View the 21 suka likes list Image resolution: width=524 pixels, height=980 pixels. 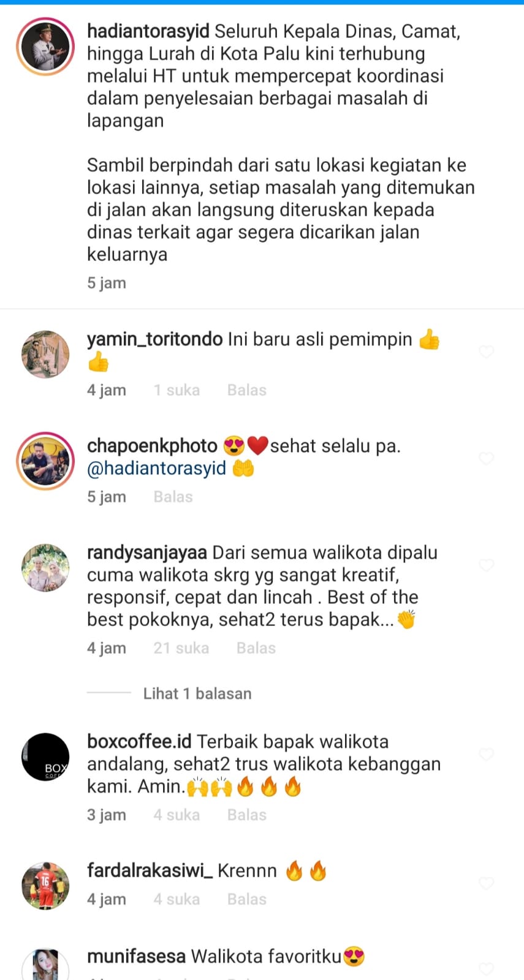coord(181,648)
